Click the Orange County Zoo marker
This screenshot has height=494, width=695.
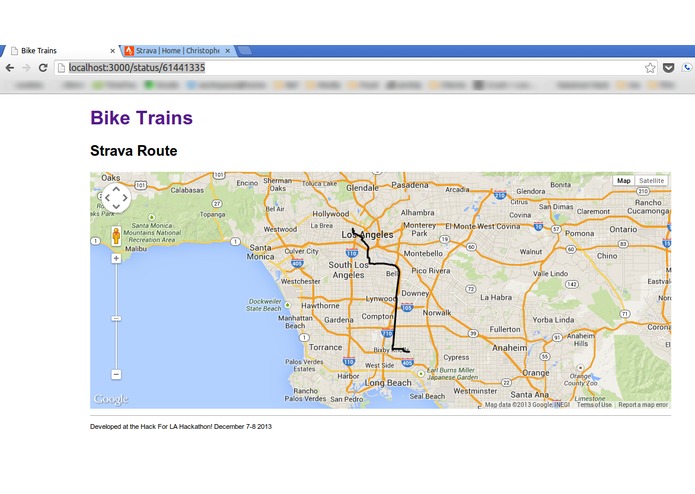(580, 368)
